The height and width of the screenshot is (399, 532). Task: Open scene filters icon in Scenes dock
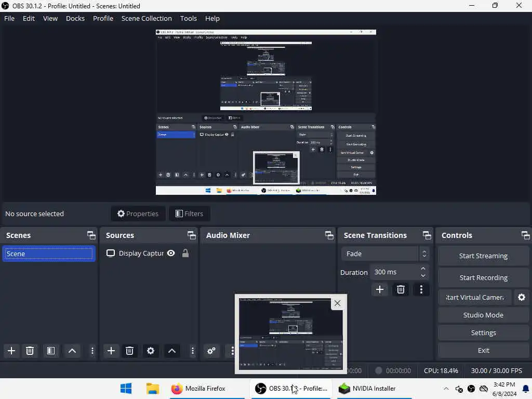[51, 351]
